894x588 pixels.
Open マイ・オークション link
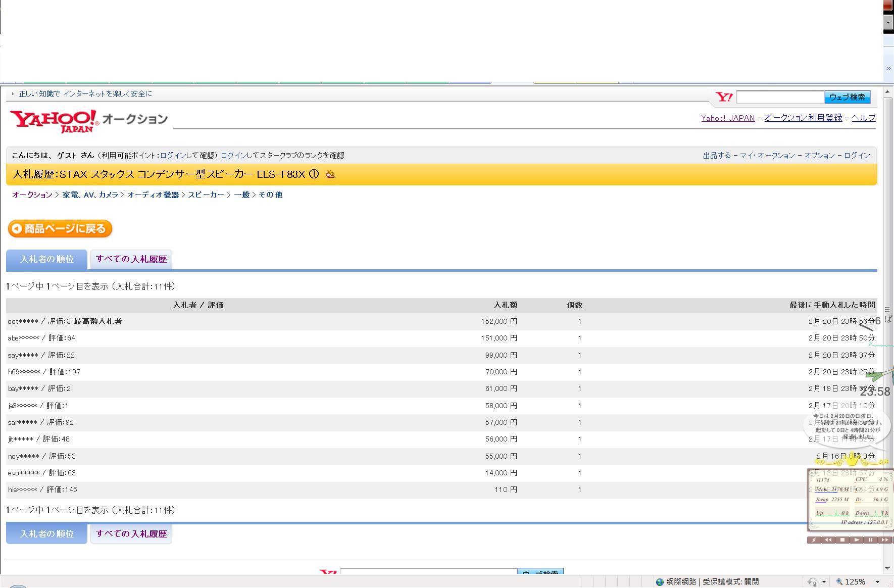pyautogui.click(x=767, y=156)
